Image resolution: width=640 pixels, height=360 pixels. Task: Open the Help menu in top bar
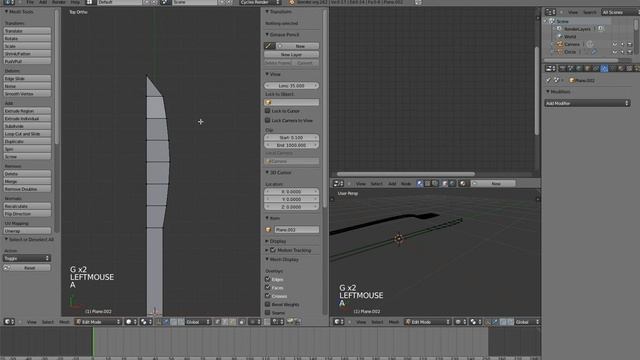(x=75, y=2)
